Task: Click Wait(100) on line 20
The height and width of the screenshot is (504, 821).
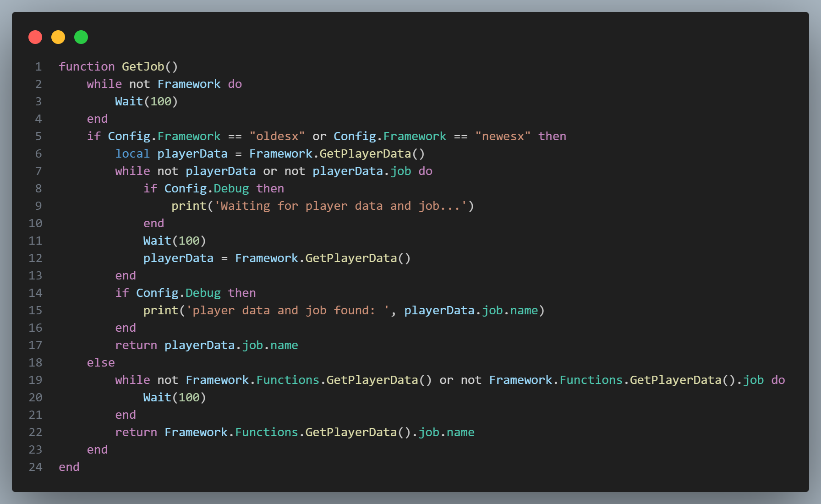Action: (x=175, y=398)
